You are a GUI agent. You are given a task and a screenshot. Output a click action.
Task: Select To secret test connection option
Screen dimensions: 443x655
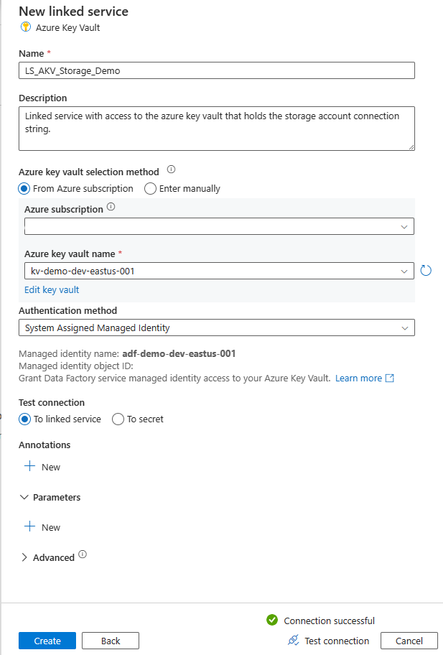tap(118, 419)
